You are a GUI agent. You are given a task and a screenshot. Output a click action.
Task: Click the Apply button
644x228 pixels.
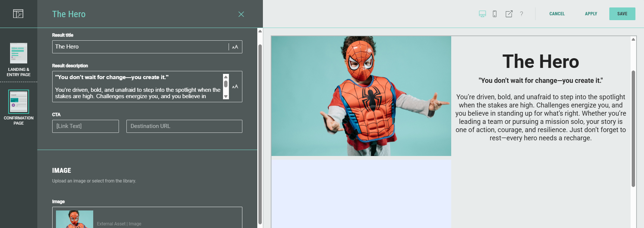point(591,14)
